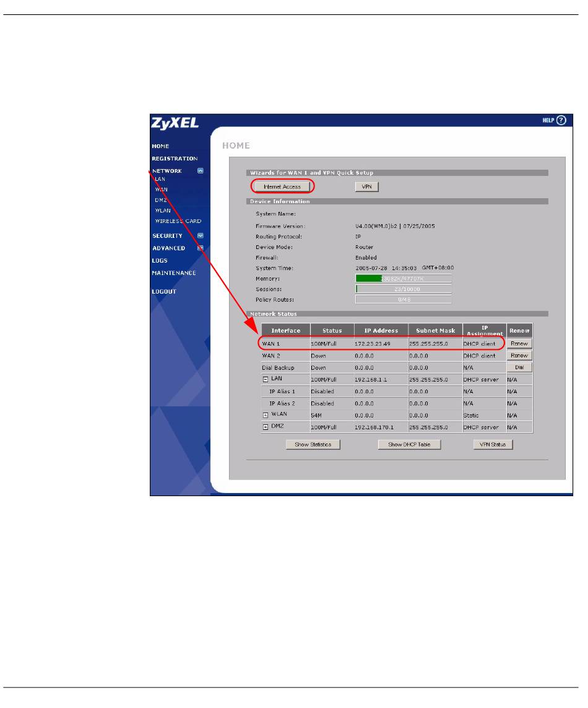
Task: Select DMZ under Network
Action: 161,200
